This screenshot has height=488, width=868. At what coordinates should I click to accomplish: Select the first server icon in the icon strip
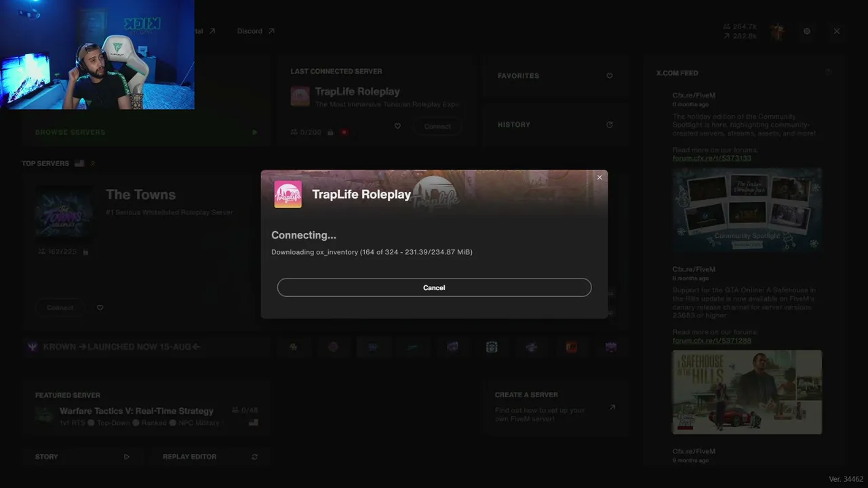[x=294, y=347]
